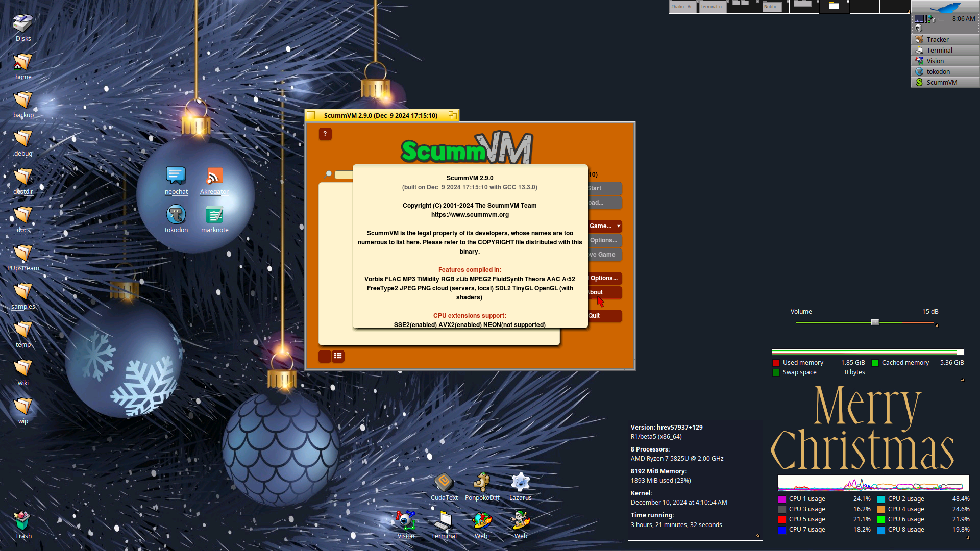Click in the ScummVM game search field
This screenshot has width=980, height=551.
344,175
